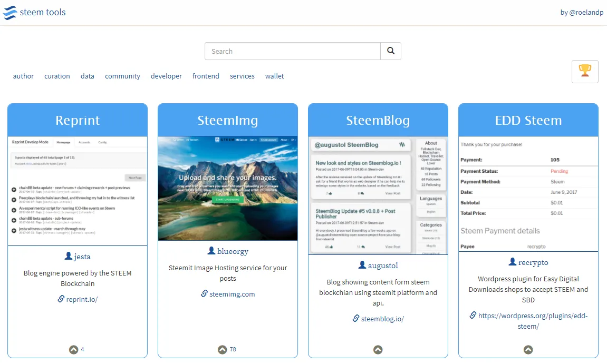Screen dimensions: 607x364
Task: Visit the reprint.io/ link
Action: [82, 299]
